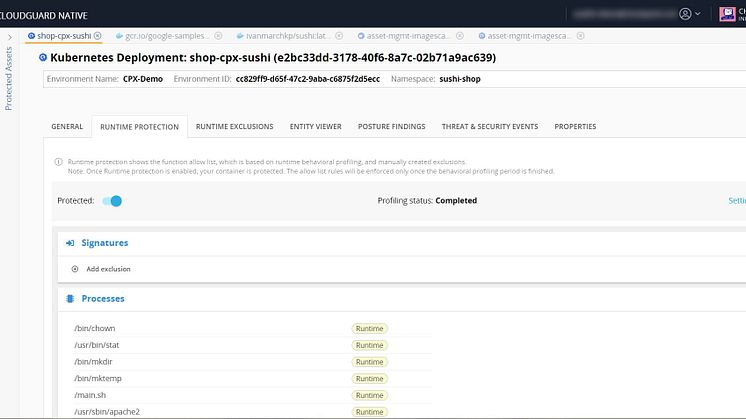Viewport: 746px width, 419px height.
Task: Open the last asset-mgmt-imagesca tab
Action: coord(529,36)
